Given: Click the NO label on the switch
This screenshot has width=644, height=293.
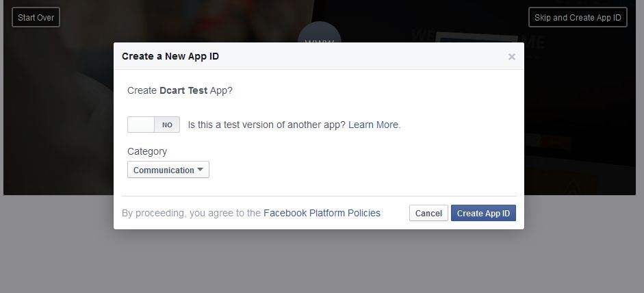Looking at the screenshot, I should [x=167, y=125].
